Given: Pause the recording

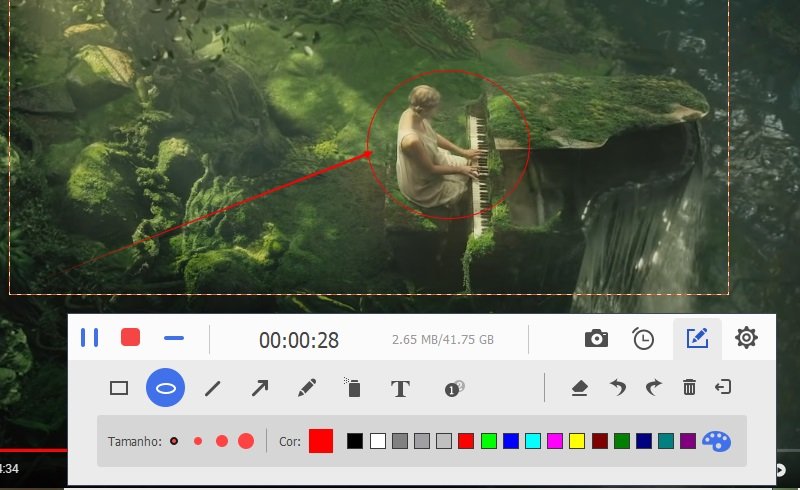Looking at the screenshot, I should (90, 338).
